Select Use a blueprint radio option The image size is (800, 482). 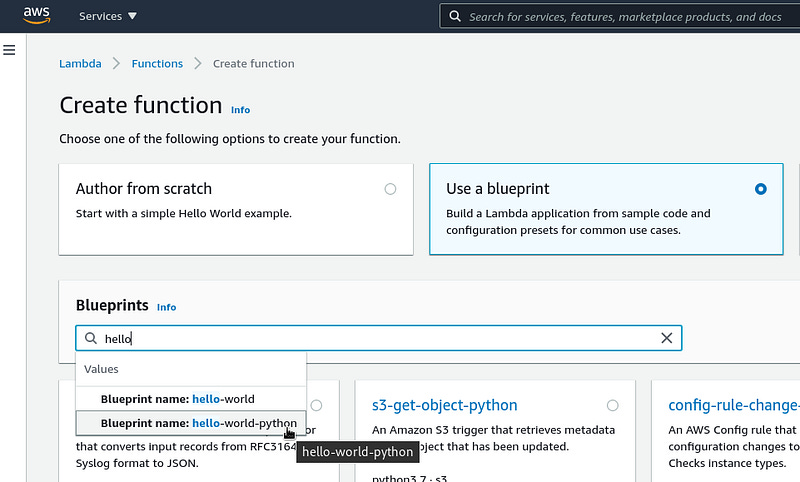[x=760, y=189]
